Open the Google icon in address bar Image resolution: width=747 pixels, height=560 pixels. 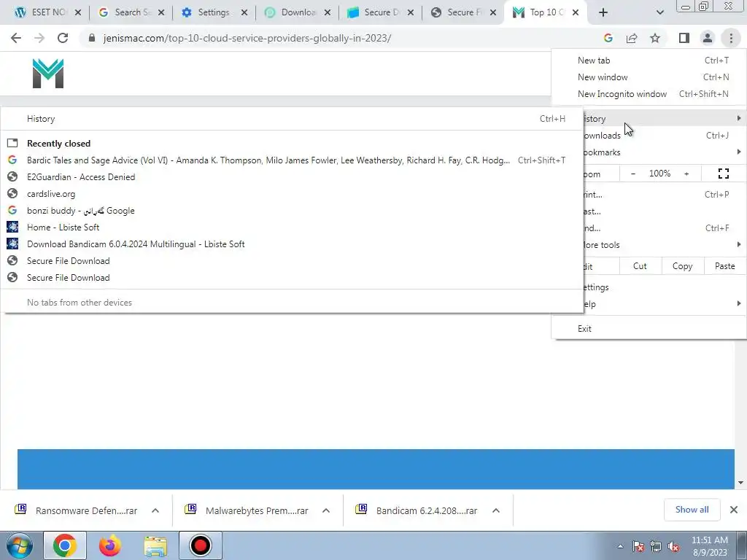[608, 38]
